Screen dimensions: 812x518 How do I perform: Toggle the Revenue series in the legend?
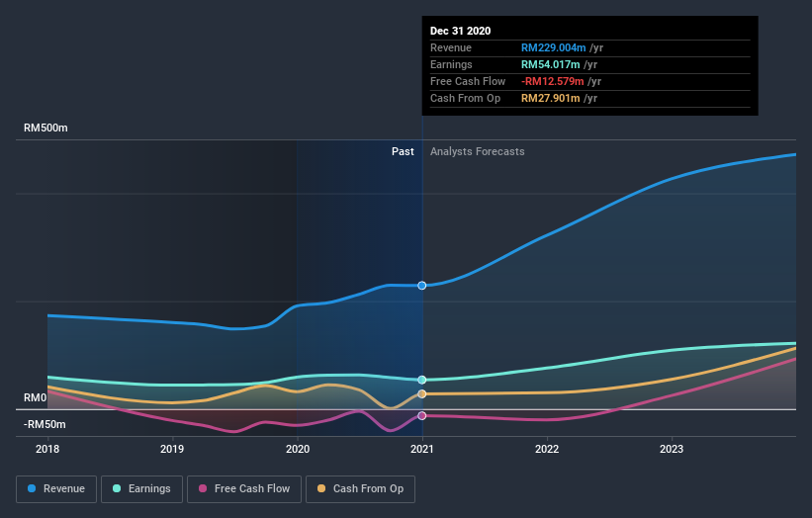(56, 489)
